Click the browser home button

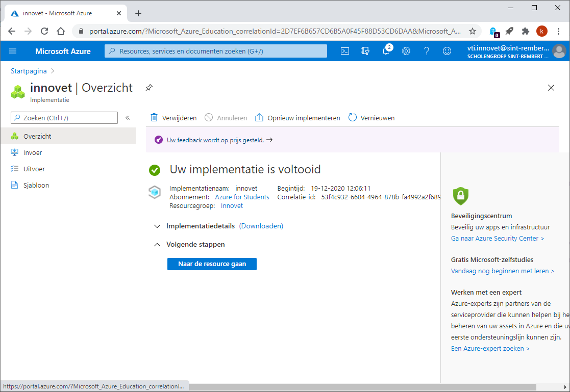[61, 31]
